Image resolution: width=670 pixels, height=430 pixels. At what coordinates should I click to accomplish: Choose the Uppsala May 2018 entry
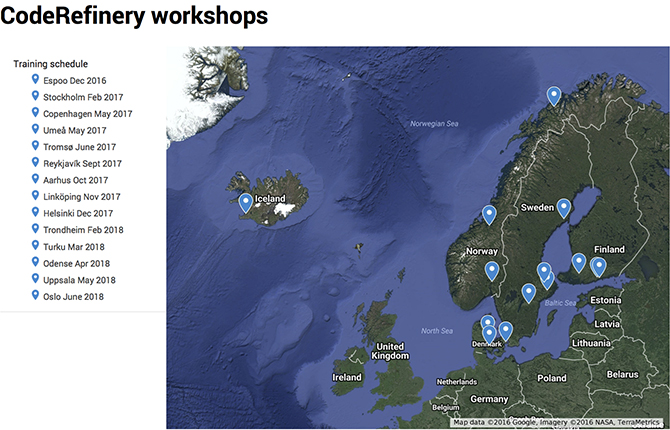click(79, 280)
